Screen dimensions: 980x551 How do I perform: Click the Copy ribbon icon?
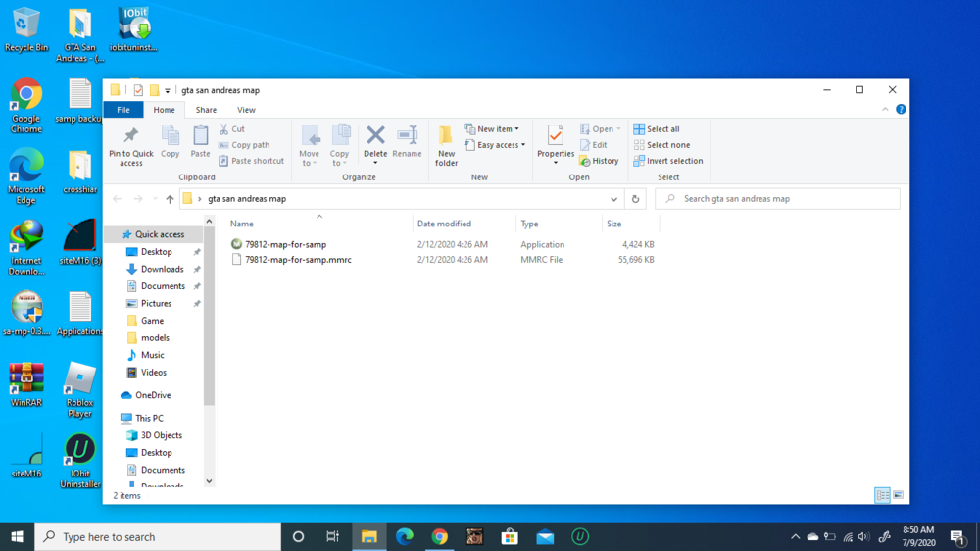tap(170, 142)
